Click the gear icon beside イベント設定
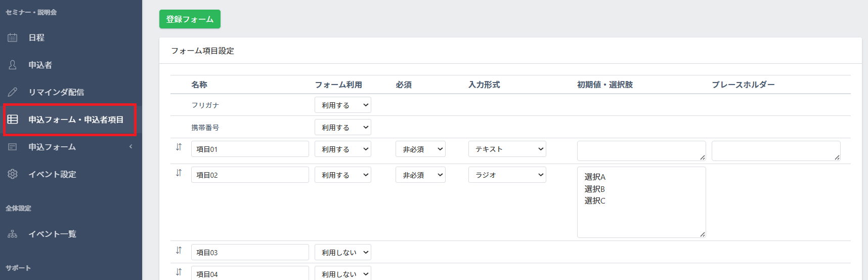Viewport: 868px width, 280px height. pos(13,174)
